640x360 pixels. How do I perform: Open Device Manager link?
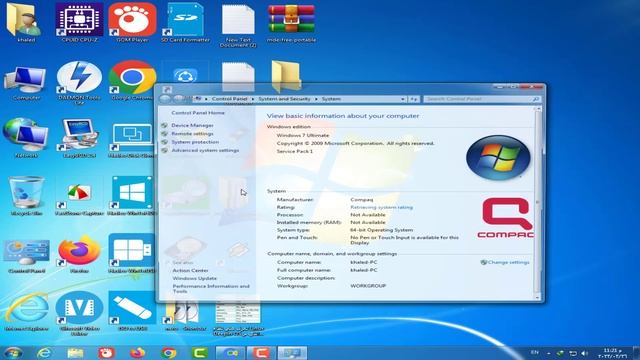[192, 125]
